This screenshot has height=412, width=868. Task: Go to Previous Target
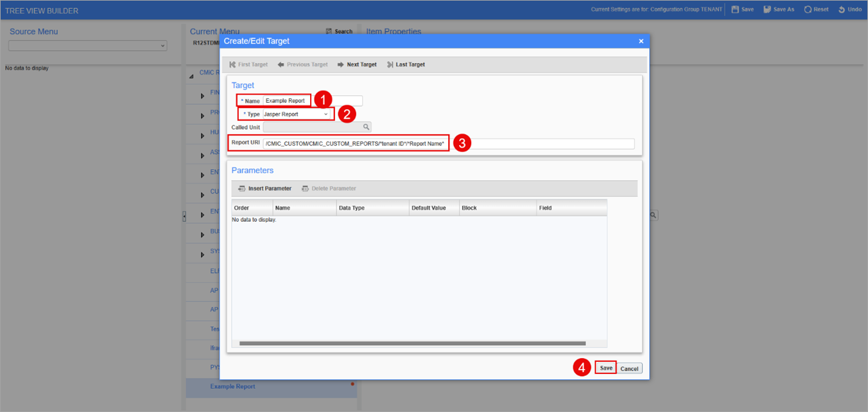[x=302, y=64]
